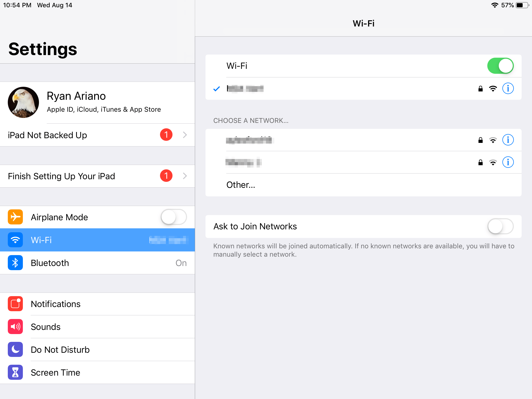Open iPad Not Backed Up chevron
This screenshot has height=399, width=532.
click(x=185, y=135)
